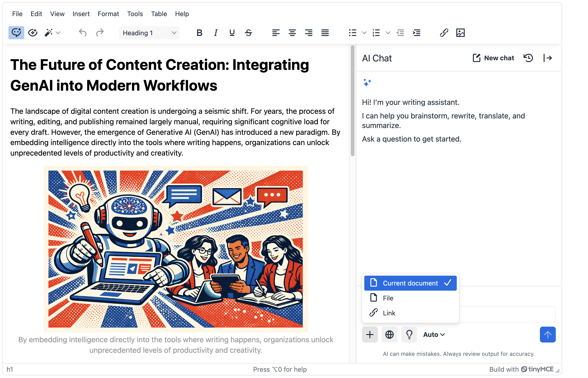Open the Heading 1 style dropdown
588x378 pixels.
[149, 32]
